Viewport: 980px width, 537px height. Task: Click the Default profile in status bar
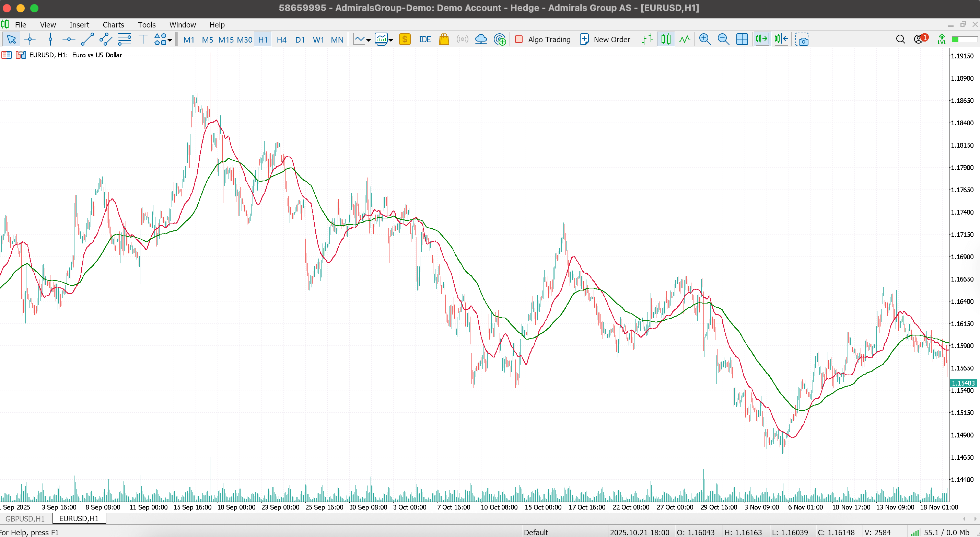[x=536, y=533]
